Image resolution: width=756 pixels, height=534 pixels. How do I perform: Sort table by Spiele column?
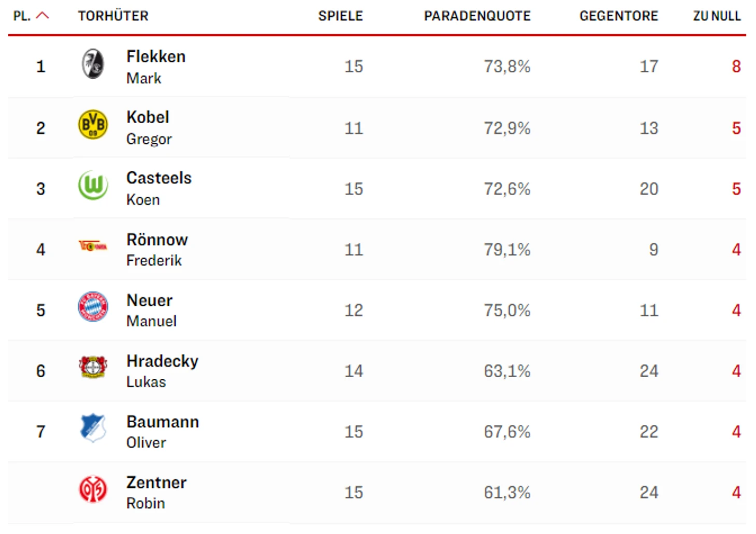click(x=340, y=16)
